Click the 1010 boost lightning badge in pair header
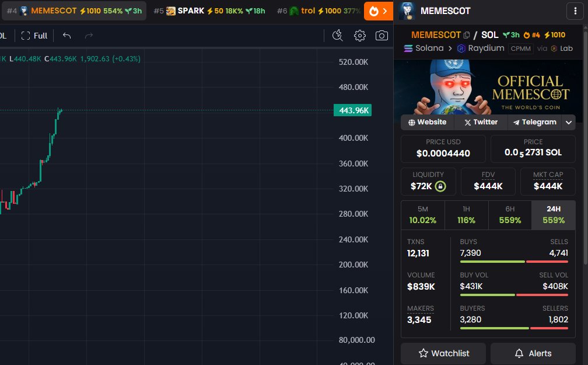 pos(555,35)
